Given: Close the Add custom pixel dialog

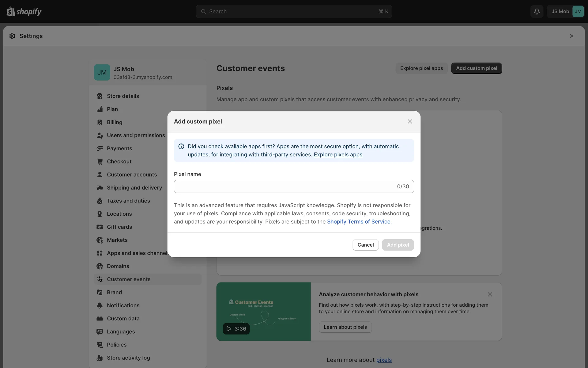Looking at the screenshot, I should click(410, 121).
